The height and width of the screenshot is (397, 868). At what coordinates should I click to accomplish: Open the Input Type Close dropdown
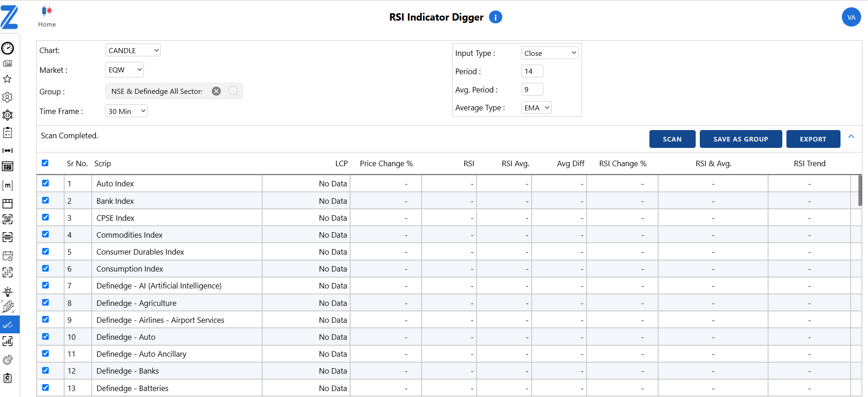point(550,53)
